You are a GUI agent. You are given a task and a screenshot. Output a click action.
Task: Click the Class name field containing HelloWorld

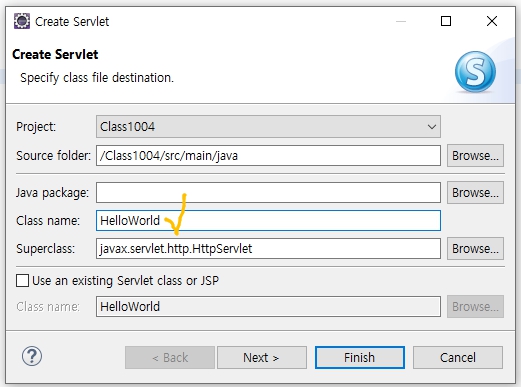pos(268,220)
